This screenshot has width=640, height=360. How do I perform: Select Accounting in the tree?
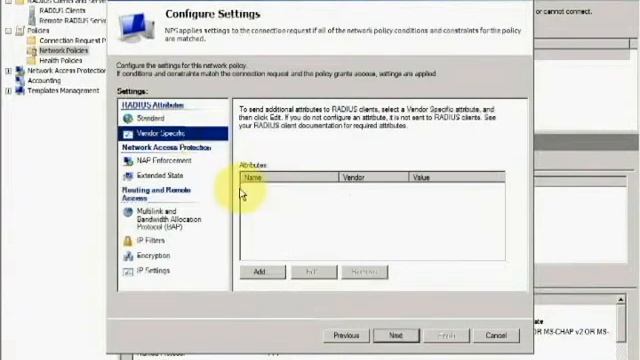44,80
